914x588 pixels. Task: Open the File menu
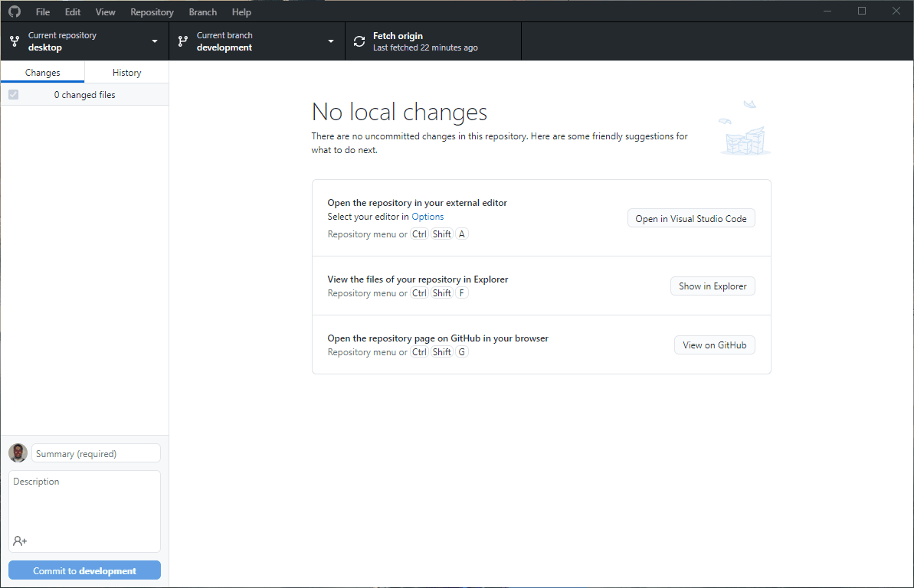(43, 11)
